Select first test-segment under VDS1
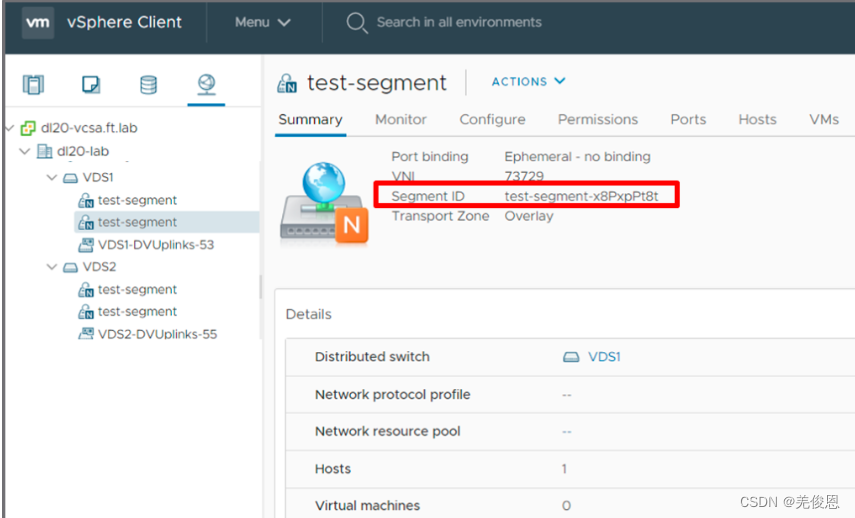The image size is (855, 518). click(x=137, y=200)
